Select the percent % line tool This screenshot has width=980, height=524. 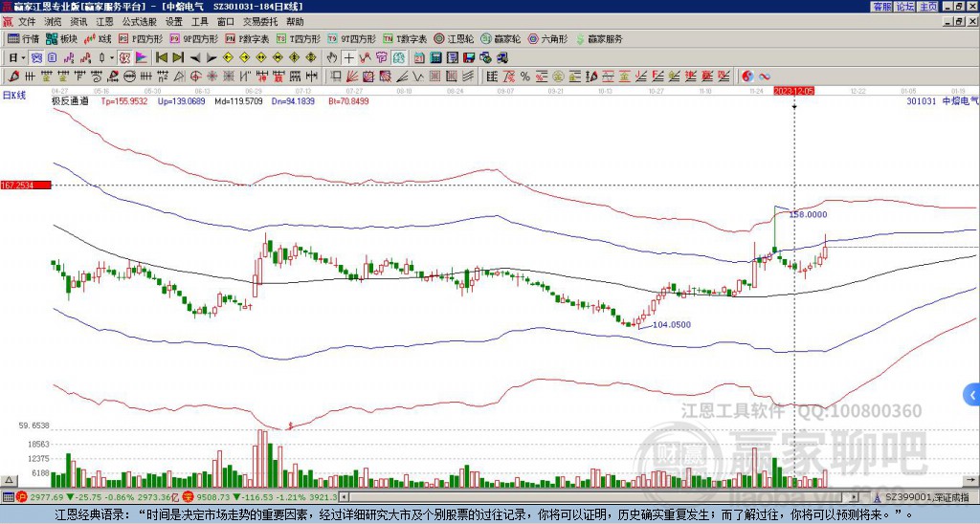click(525, 76)
